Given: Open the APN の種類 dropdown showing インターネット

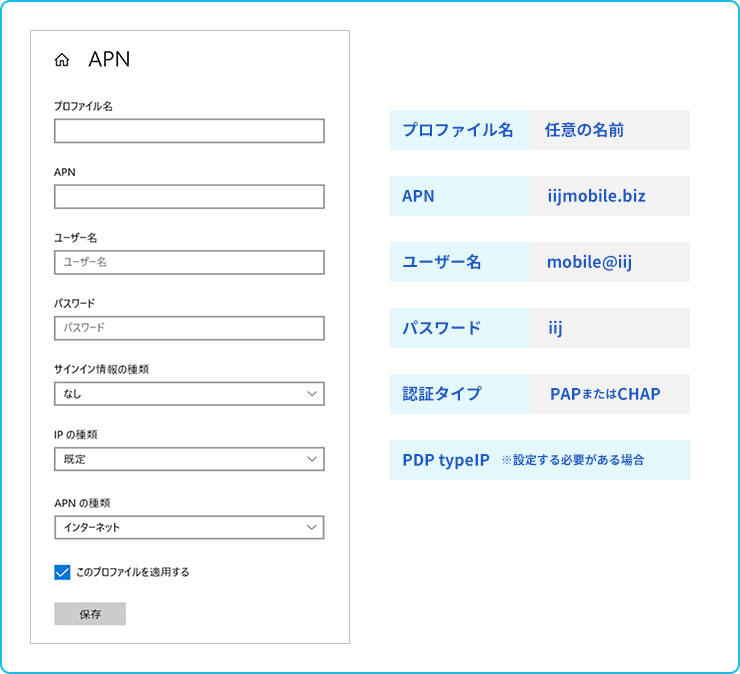Looking at the screenshot, I should 189,527.
